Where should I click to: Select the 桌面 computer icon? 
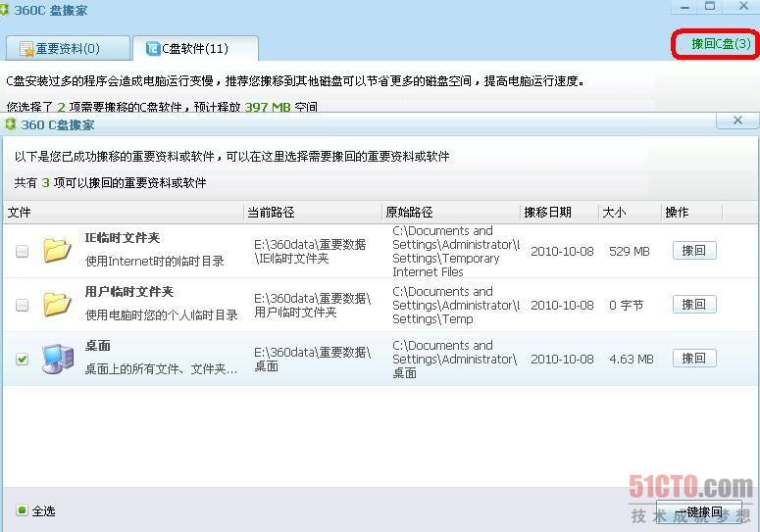[x=57, y=359]
